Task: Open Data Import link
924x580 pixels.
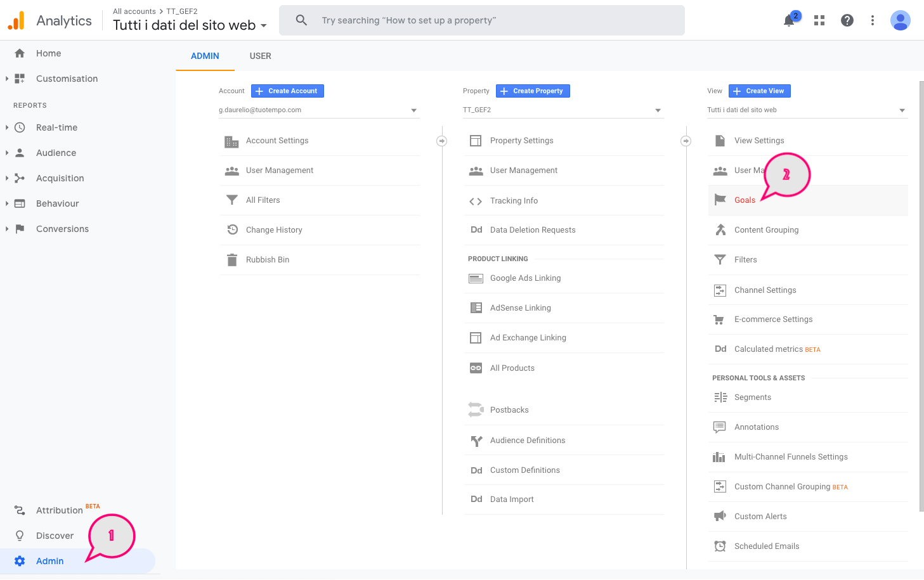Action: [x=512, y=499]
